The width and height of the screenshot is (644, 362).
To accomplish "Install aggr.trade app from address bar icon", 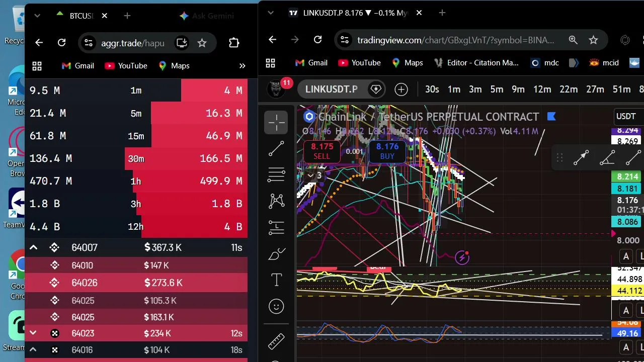I will 181,43.
